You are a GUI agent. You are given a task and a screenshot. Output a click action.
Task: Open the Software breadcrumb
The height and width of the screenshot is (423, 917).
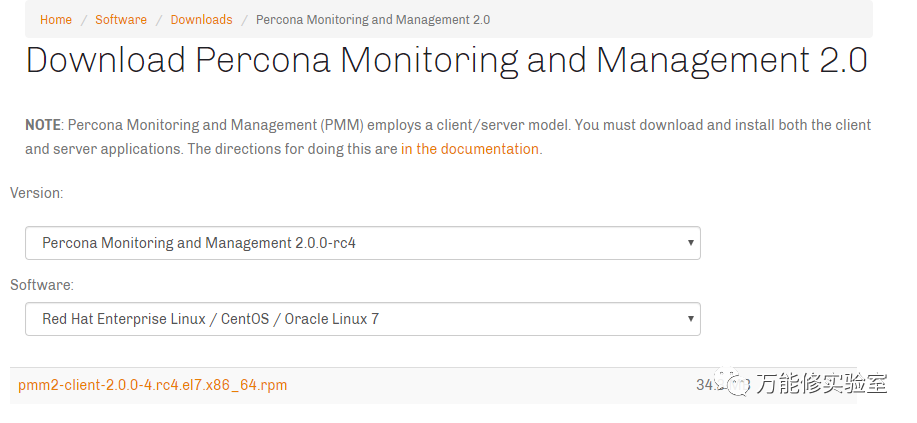pos(121,20)
